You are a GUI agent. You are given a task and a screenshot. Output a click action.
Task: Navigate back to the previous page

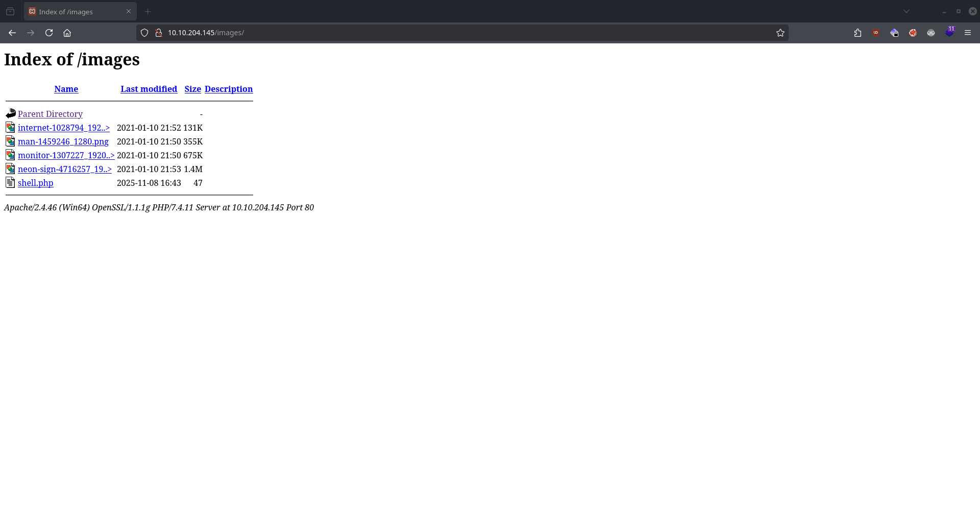click(12, 33)
